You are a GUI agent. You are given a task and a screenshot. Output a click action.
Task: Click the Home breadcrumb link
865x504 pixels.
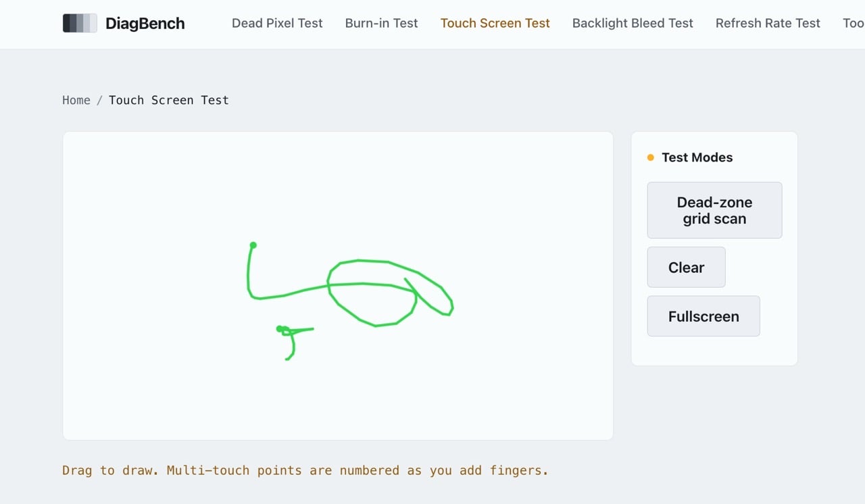click(76, 100)
